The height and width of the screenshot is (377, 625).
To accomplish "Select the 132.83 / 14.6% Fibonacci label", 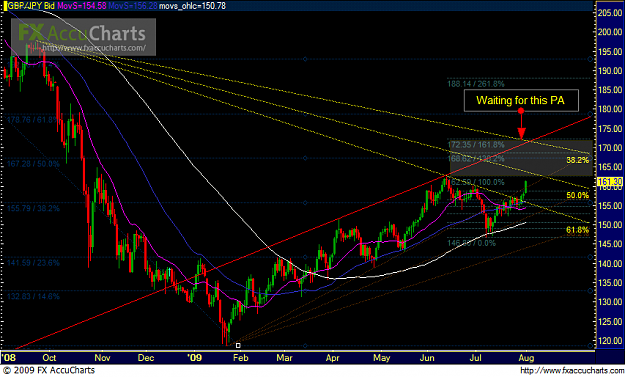I will point(33,296).
